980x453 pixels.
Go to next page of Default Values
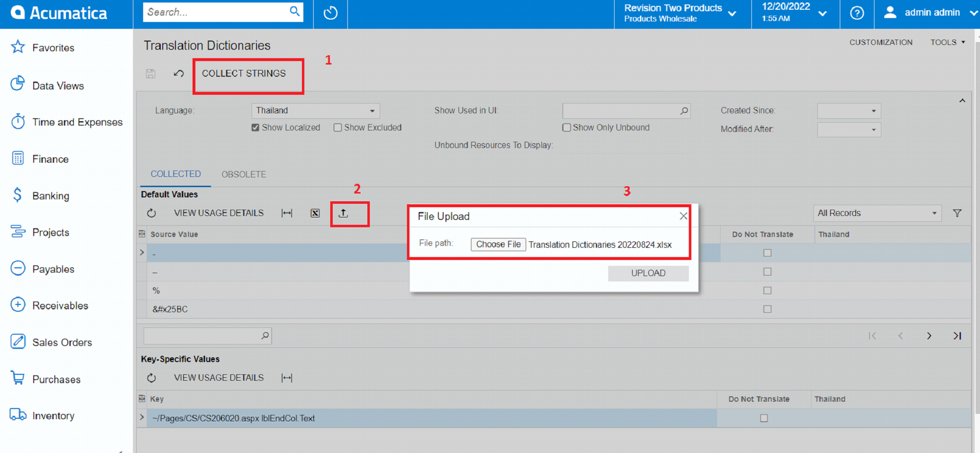point(929,336)
